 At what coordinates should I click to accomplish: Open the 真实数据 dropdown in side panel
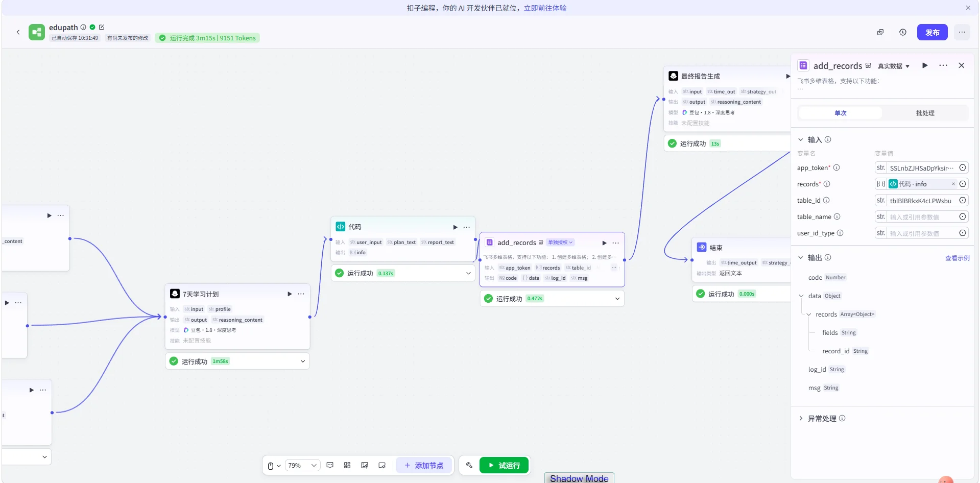click(894, 66)
